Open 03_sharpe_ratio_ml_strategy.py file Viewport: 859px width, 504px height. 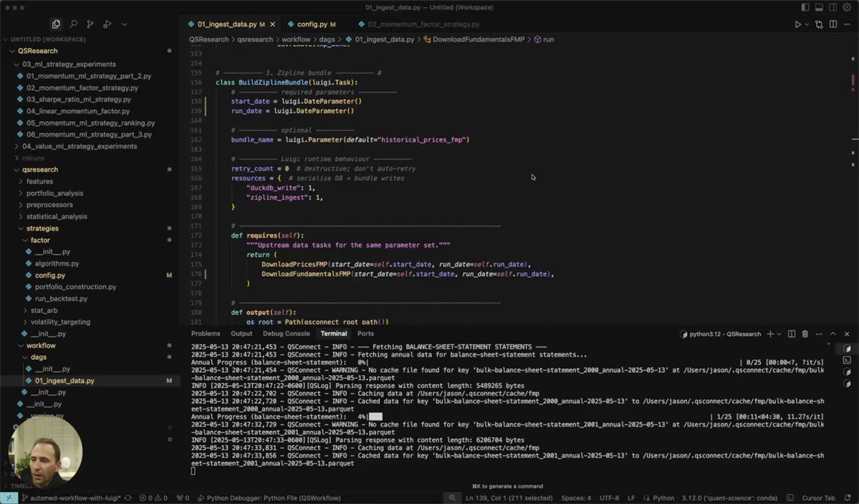point(78,100)
